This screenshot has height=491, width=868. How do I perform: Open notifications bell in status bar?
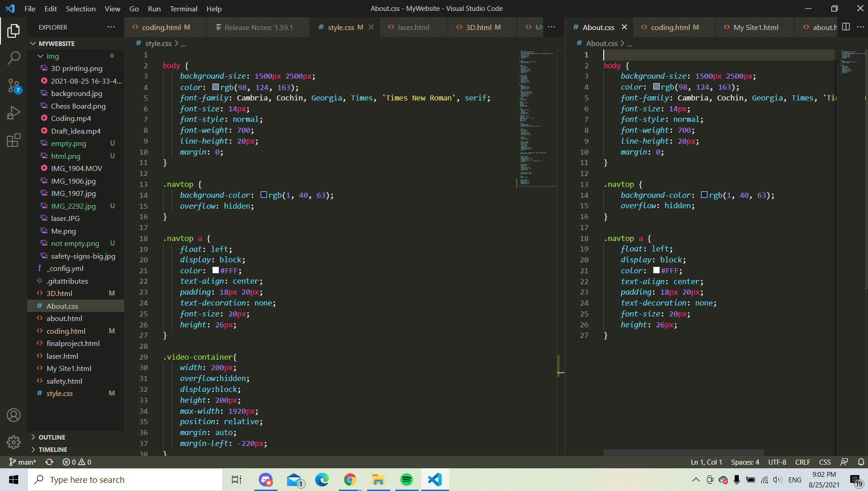click(861, 462)
